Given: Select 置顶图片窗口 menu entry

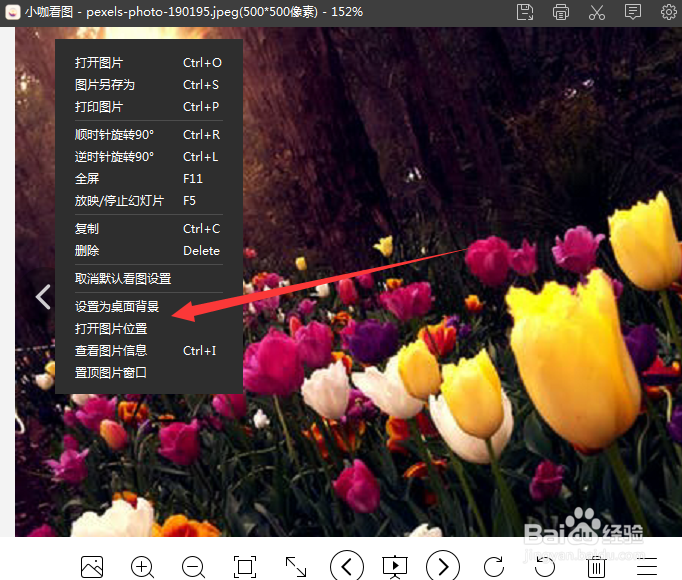Looking at the screenshot, I should click(x=148, y=373).
